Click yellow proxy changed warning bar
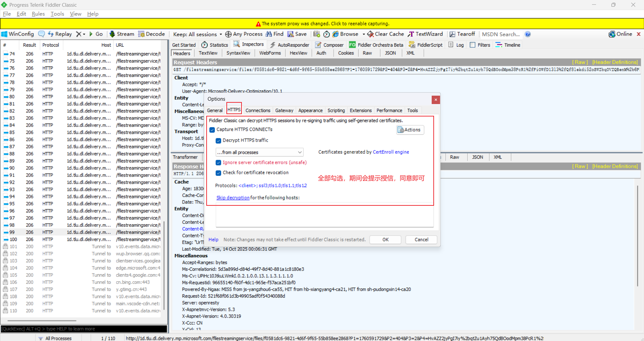The width and height of the screenshot is (644, 341). tap(322, 23)
